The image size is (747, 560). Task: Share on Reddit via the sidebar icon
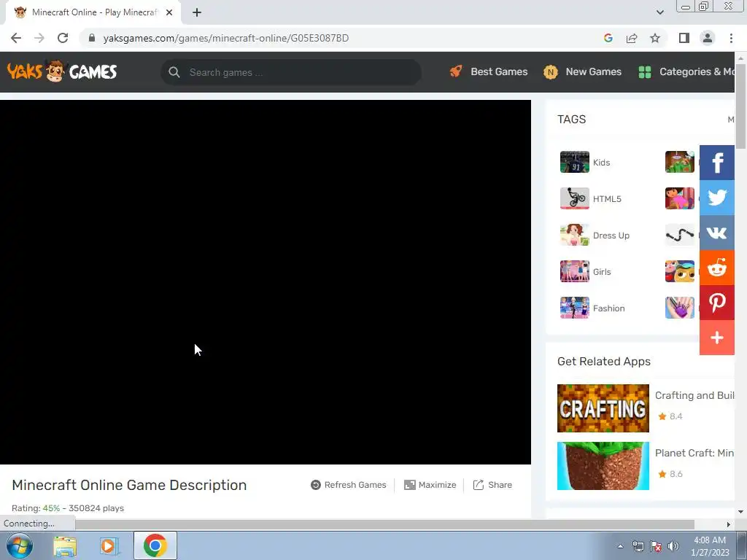[x=717, y=268]
